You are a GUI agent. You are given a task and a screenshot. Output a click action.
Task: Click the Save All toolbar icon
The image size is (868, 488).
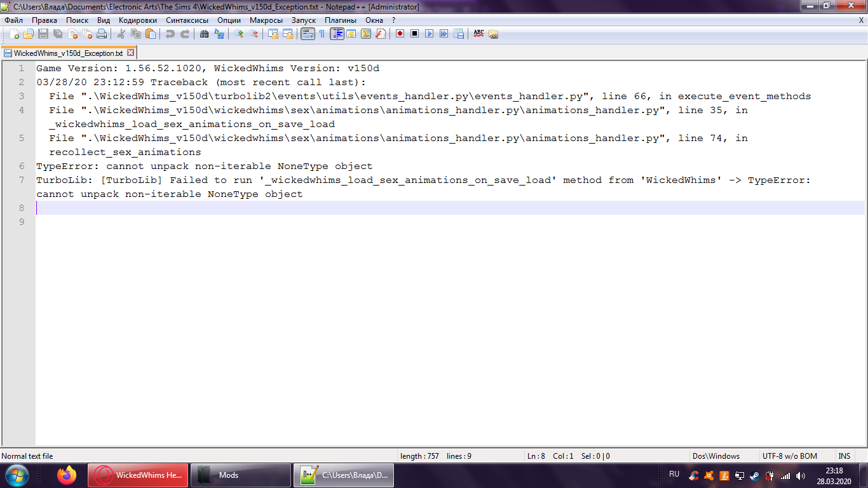[58, 34]
